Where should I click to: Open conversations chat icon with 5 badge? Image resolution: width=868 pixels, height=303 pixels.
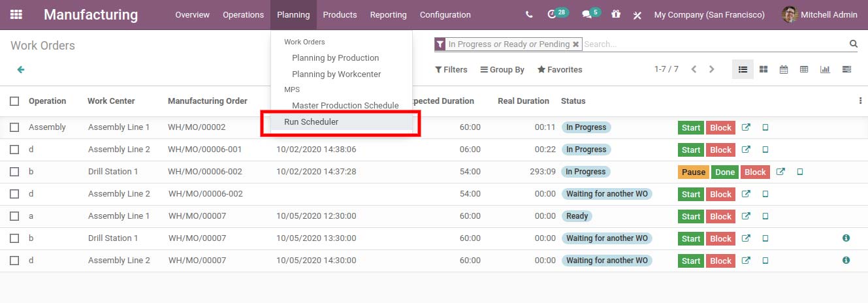coord(591,14)
